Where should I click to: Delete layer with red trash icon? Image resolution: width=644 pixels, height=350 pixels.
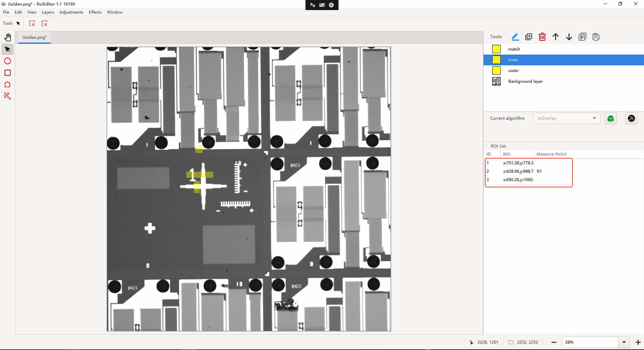542,37
